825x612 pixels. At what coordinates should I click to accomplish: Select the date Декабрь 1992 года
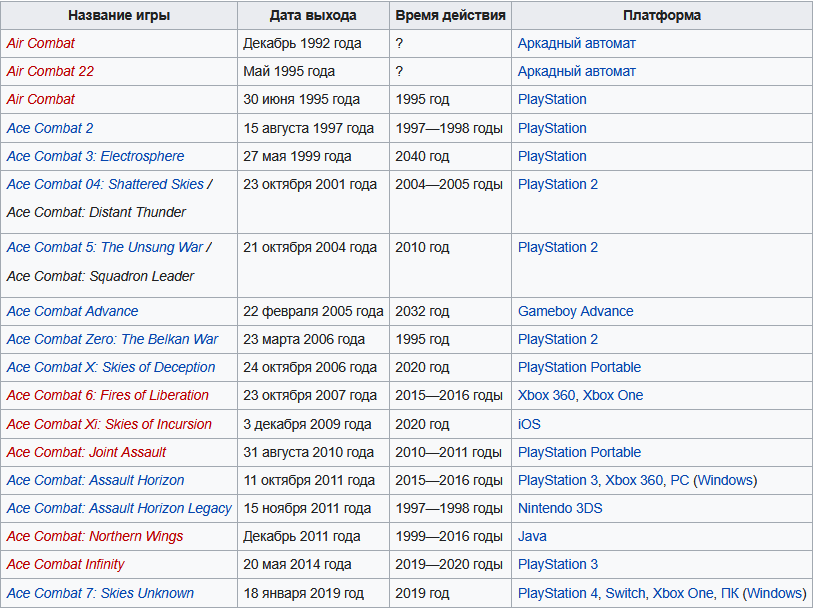302,43
